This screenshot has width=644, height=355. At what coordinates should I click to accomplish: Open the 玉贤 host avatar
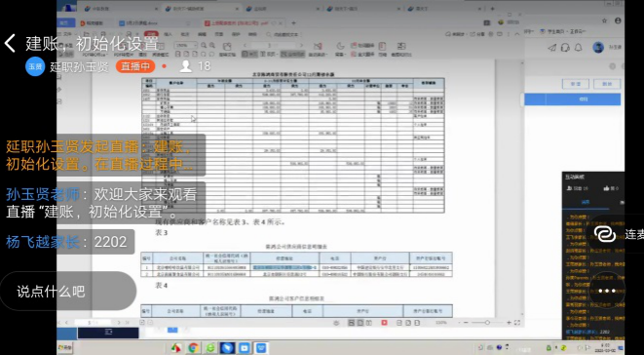[x=35, y=66]
